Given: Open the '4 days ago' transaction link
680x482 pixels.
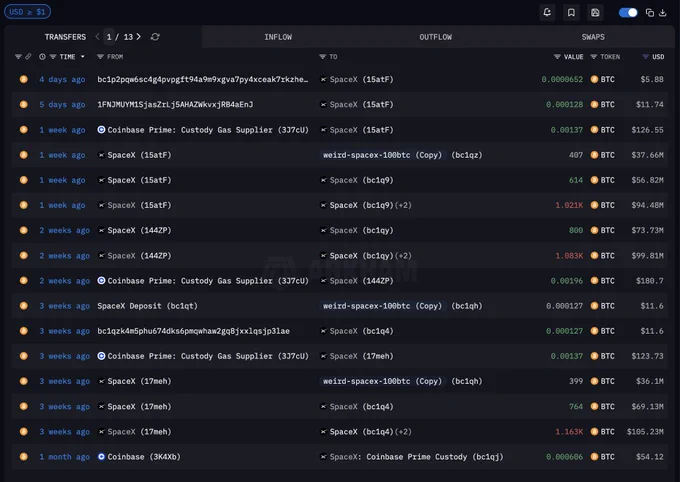Looking at the screenshot, I should (62, 79).
